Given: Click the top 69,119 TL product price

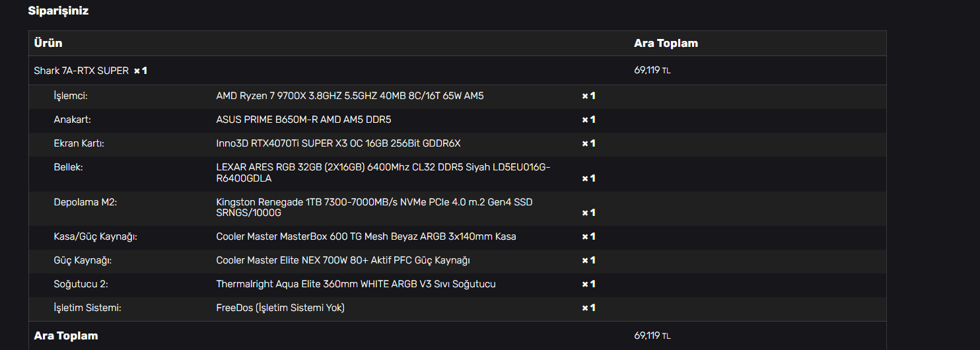Looking at the screenshot, I should click(x=652, y=70).
